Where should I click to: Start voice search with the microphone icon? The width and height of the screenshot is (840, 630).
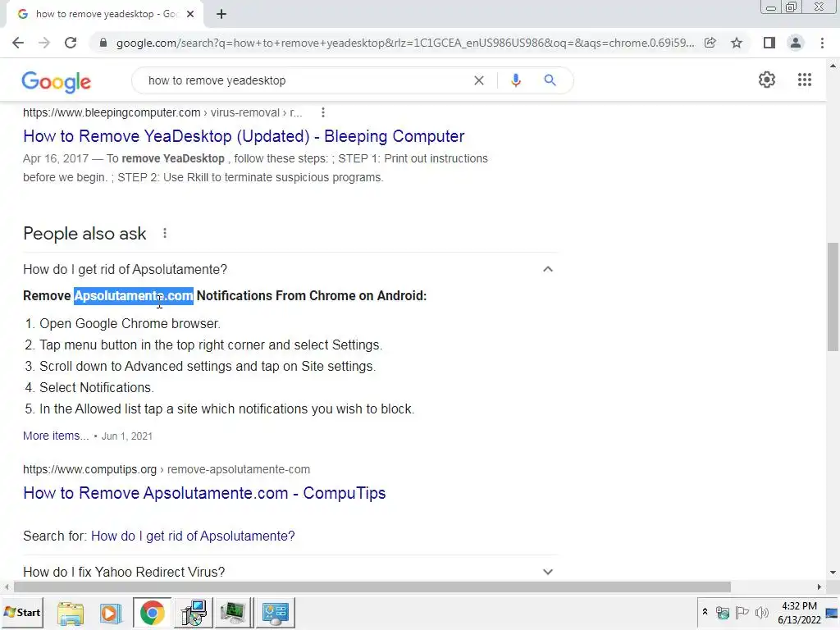pyautogui.click(x=515, y=80)
